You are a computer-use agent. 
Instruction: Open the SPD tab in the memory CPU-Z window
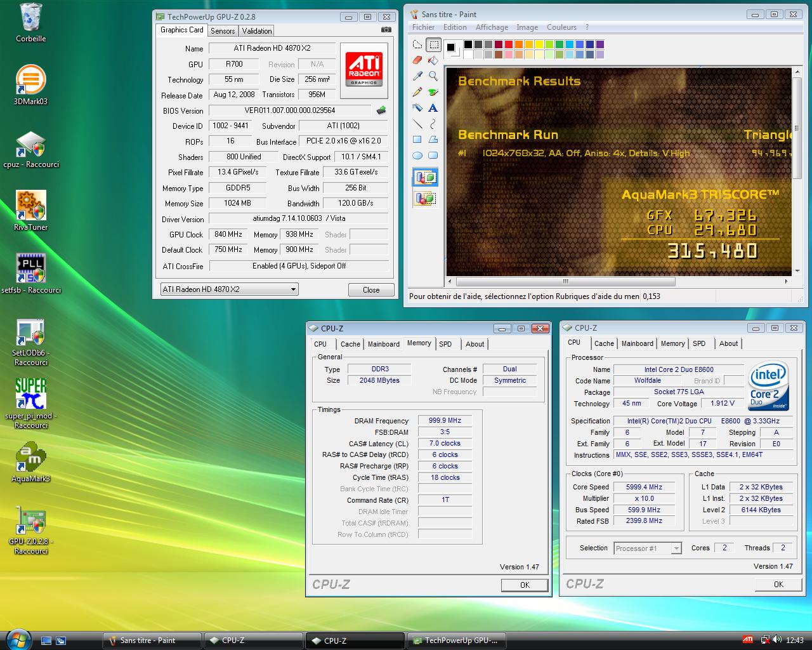coord(446,344)
